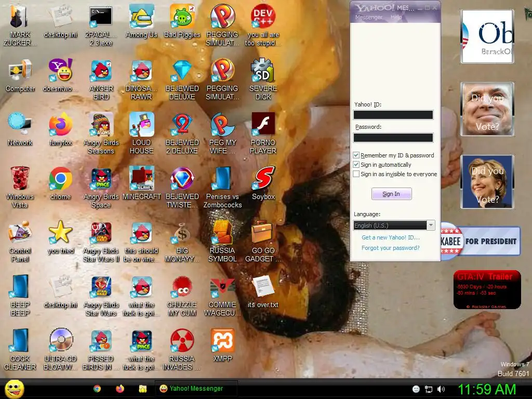Viewport: 532px width, 399px height.
Task: Open BEJEWED 2 DELUXE shortcut
Action: tap(182, 134)
